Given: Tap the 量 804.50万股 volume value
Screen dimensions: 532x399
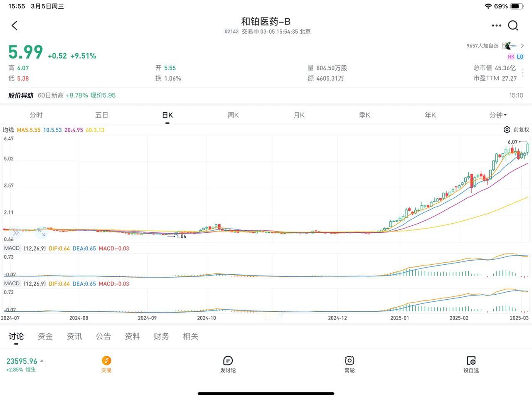Looking at the screenshot, I should click(x=328, y=68).
